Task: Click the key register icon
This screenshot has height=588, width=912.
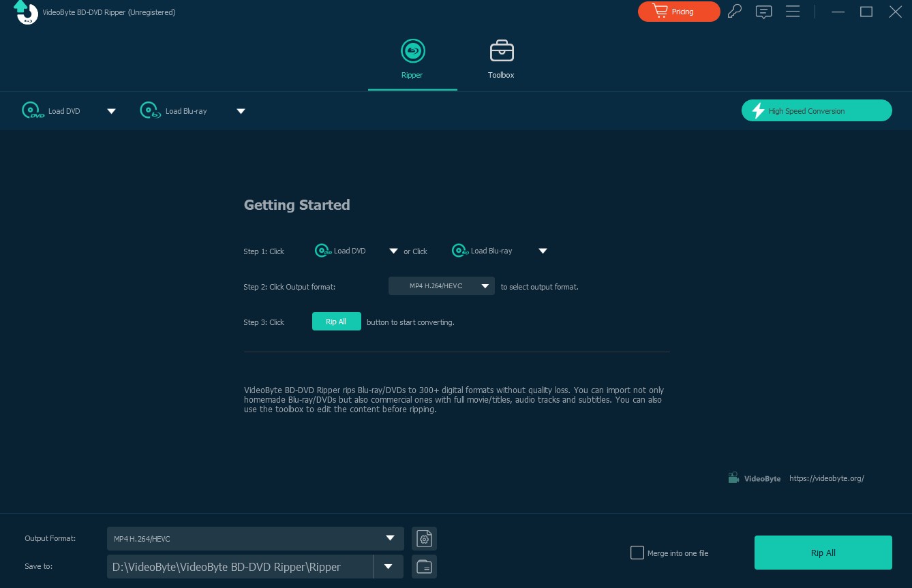Action: 734,12
